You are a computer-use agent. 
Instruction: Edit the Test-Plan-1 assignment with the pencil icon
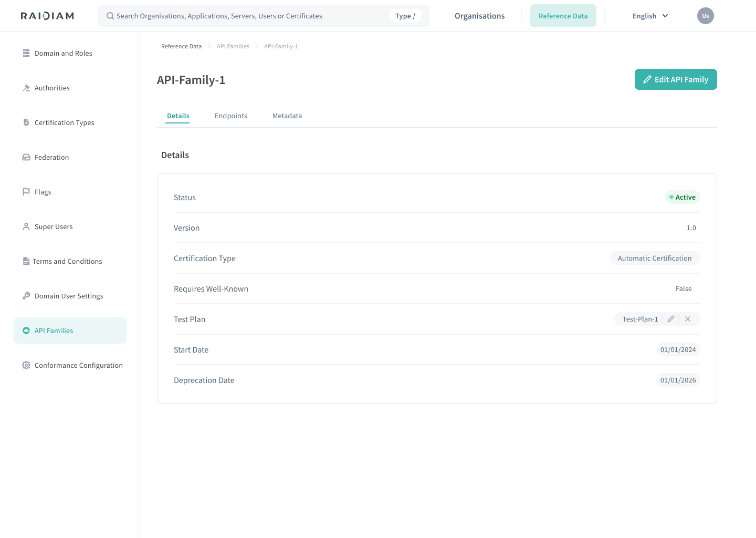670,319
